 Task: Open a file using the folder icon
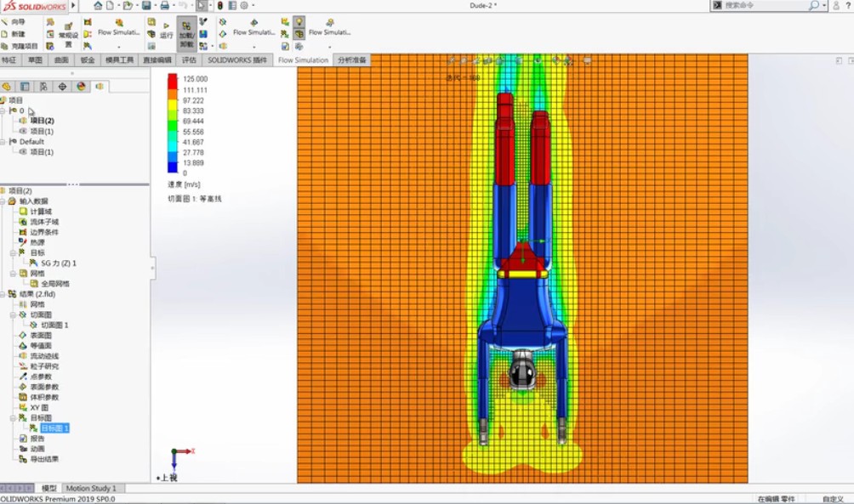pyautogui.click(x=128, y=5)
